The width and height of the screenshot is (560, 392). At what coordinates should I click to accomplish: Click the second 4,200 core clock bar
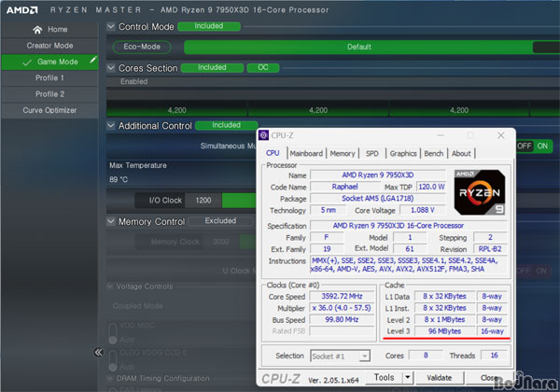(318, 110)
